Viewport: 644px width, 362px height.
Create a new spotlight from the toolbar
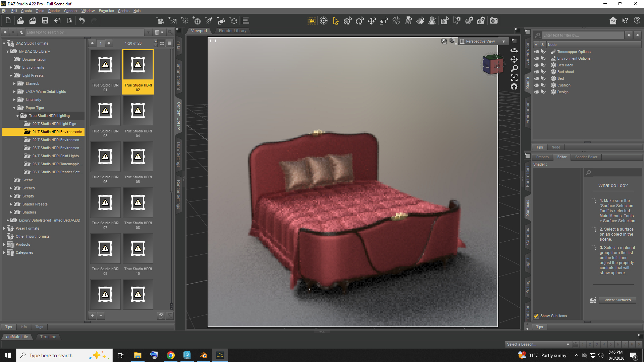209,21
